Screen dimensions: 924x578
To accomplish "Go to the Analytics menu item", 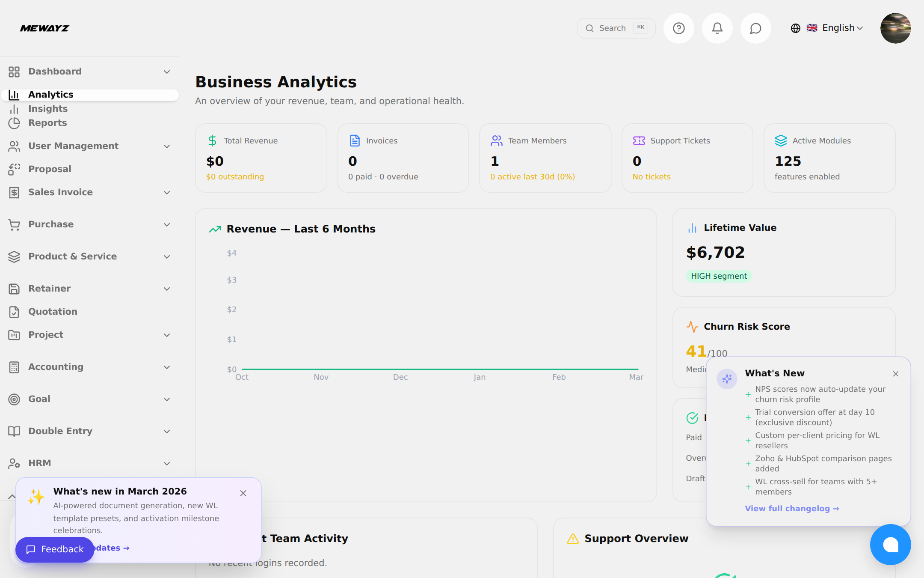I will (x=50, y=95).
